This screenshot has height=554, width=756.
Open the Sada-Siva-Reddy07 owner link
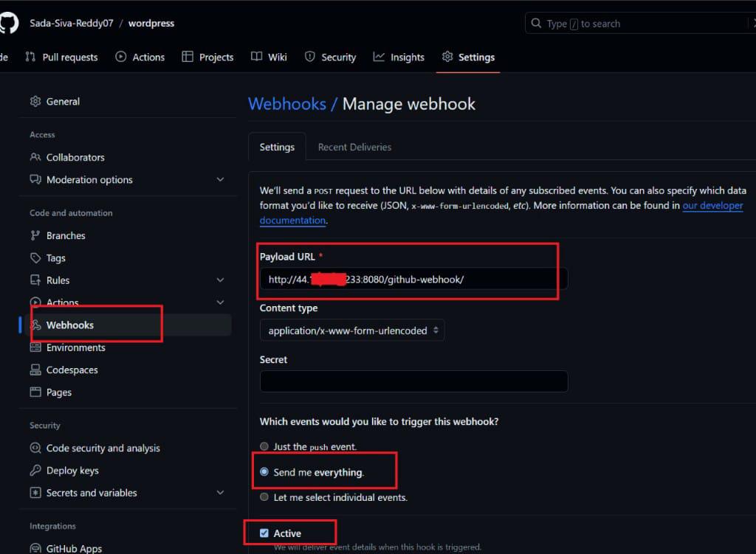72,23
